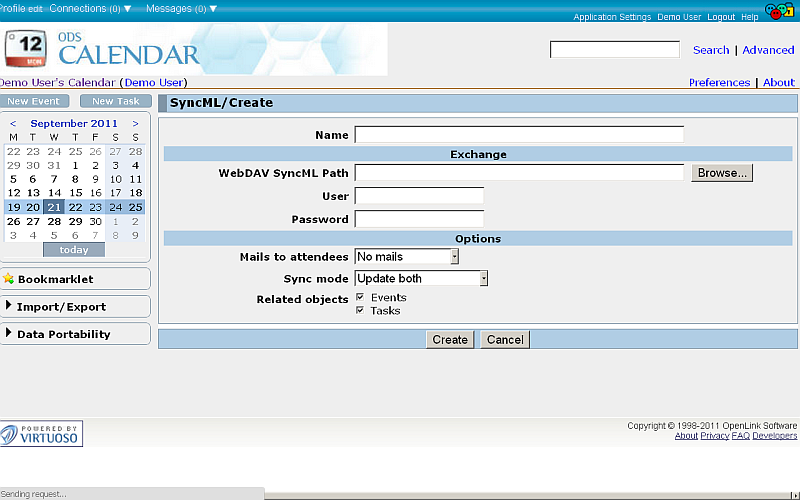Toggle the Events checkbox
Image resolution: width=800 pixels, height=500 pixels.
point(360,297)
